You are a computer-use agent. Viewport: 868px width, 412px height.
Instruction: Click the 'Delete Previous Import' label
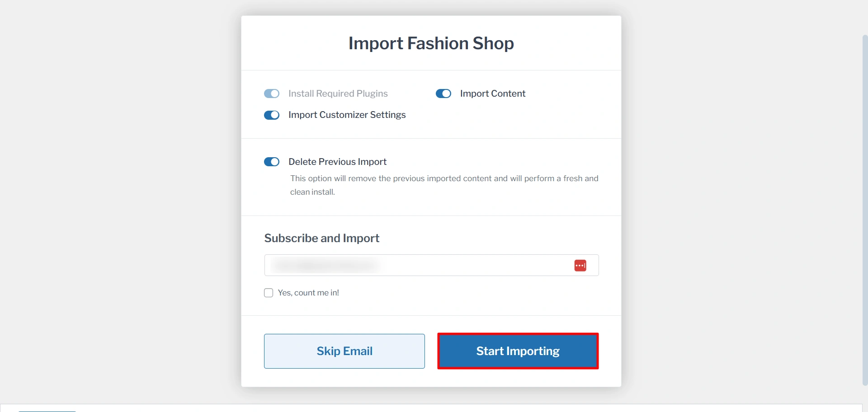338,162
